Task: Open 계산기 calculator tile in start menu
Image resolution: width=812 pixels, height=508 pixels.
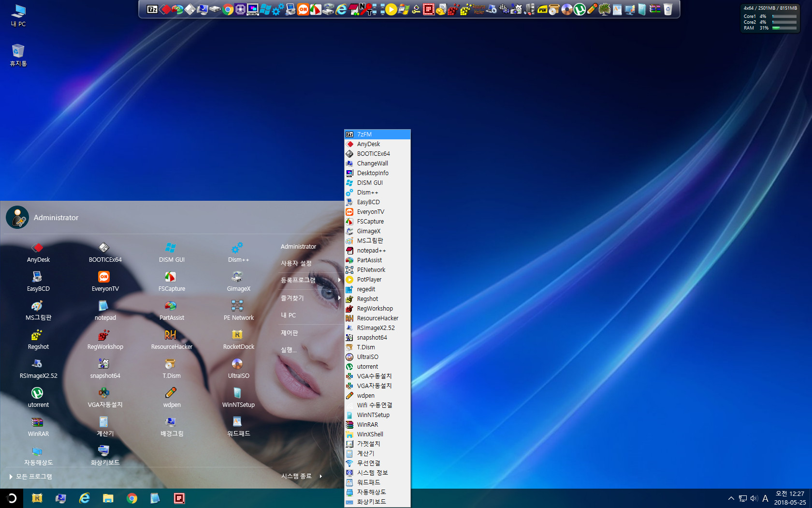Action: [x=105, y=427]
